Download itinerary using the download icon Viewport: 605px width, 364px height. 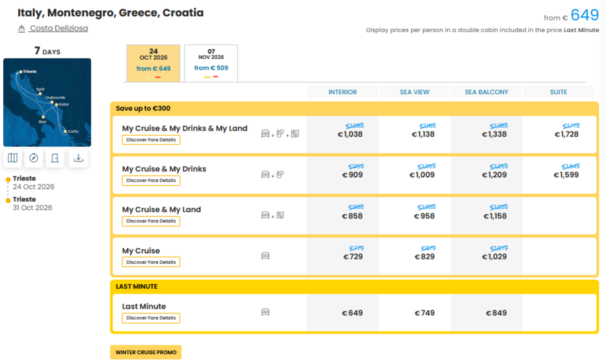[78, 158]
